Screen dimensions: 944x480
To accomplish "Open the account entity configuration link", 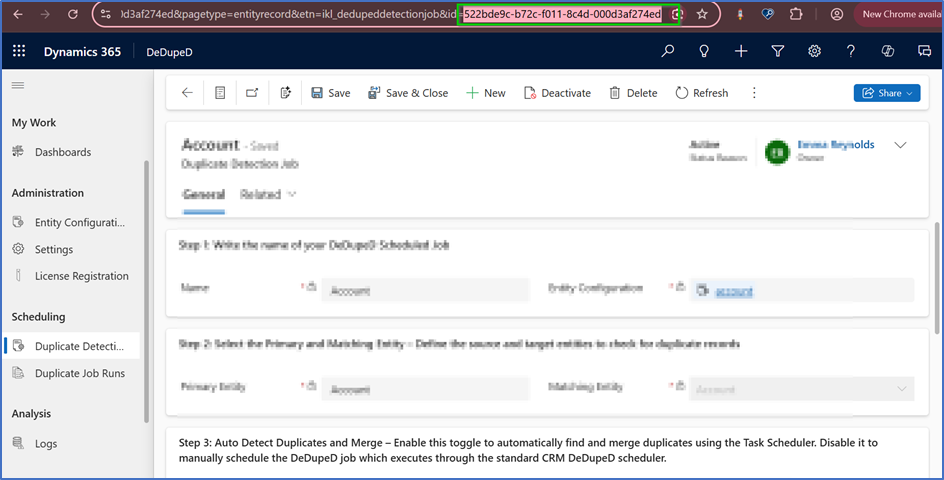I will pos(734,291).
